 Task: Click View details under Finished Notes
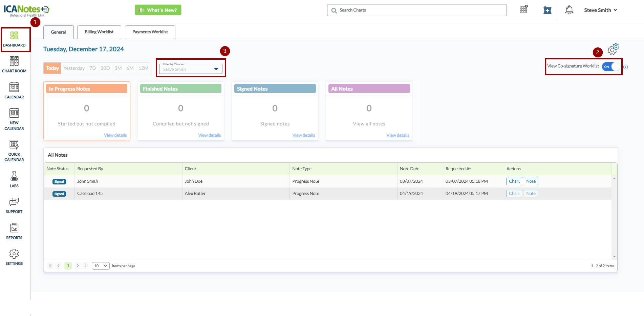[209, 135]
